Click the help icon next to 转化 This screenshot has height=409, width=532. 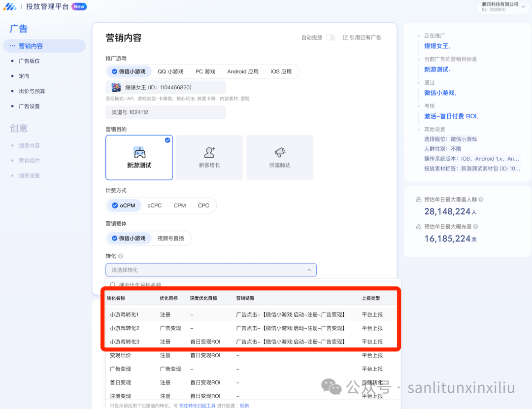click(121, 256)
